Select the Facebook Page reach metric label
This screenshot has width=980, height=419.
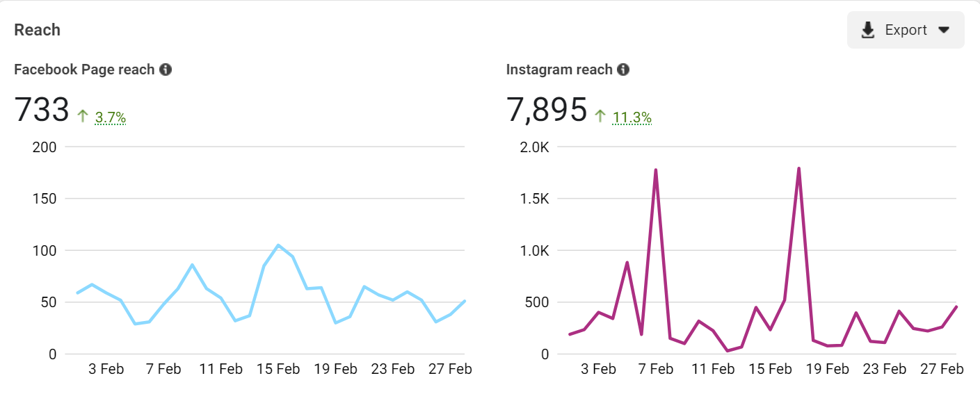coord(83,69)
